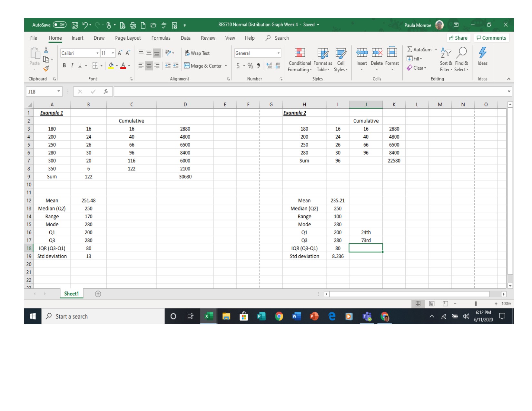Switch to the Formulas tab
Image resolution: width=532 pixels, height=411 pixels.
coord(161,38)
